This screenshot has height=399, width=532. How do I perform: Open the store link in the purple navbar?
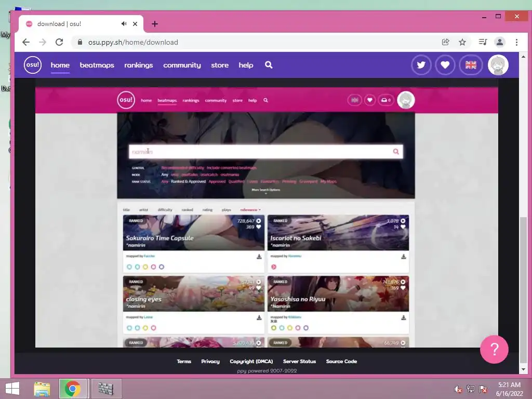click(x=220, y=65)
